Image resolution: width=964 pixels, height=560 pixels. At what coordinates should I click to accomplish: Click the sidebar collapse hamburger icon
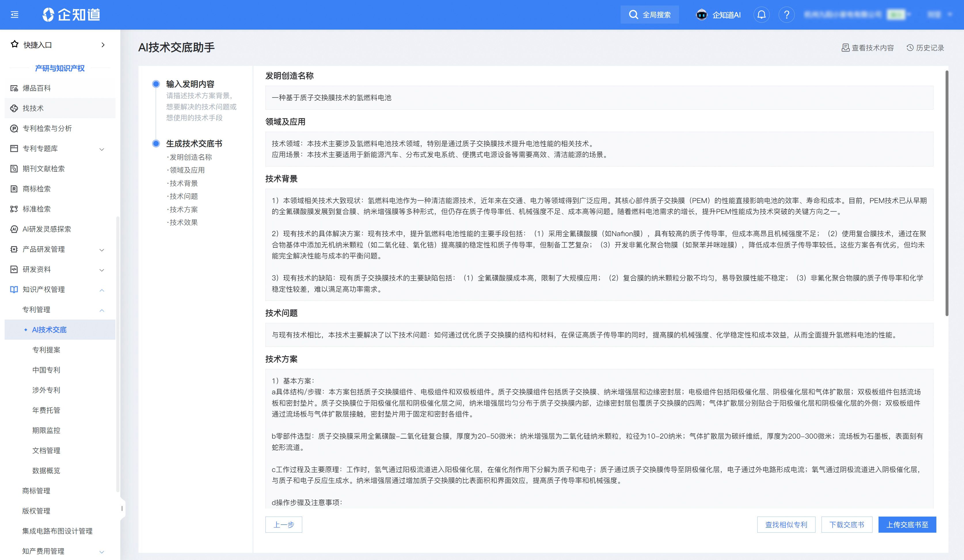[x=15, y=15]
